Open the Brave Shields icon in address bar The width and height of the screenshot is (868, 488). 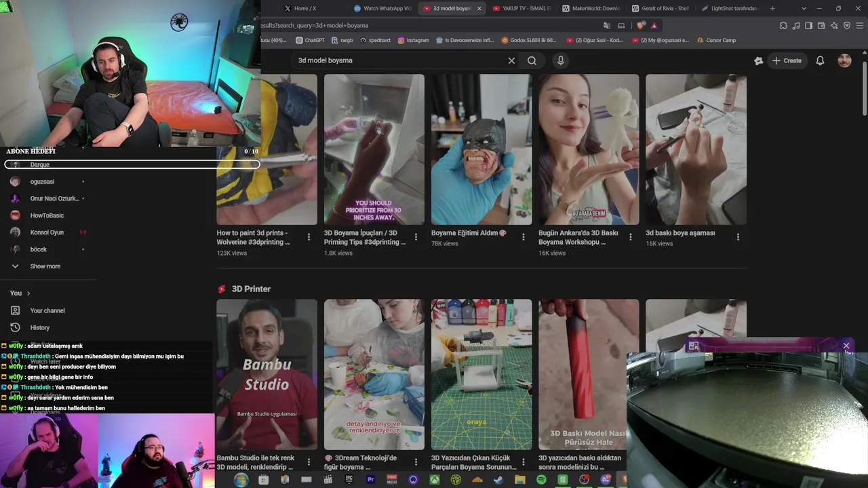[x=641, y=26]
